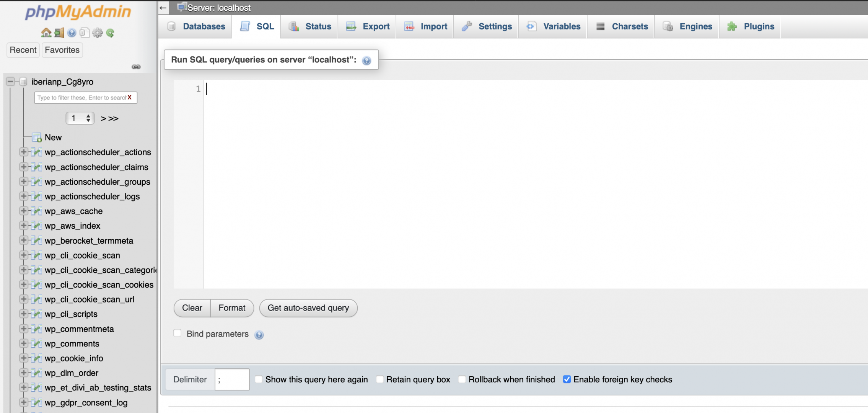Check Show this query here again
This screenshot has height=413, width=868.
tap(259, 379)
